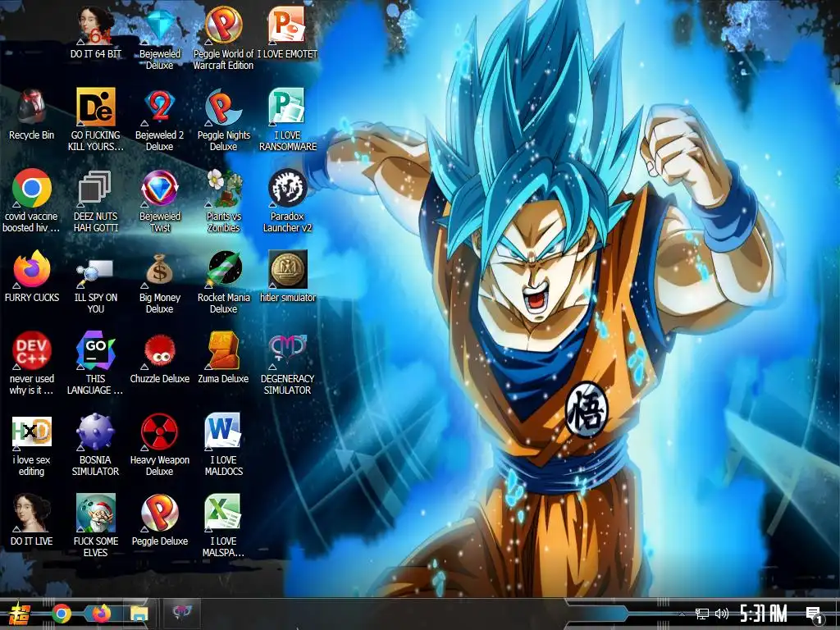Select the Google Chrome desktop shortcut
Screen dimensions: 840x630
pyautogui.click(x=32, y=199)
